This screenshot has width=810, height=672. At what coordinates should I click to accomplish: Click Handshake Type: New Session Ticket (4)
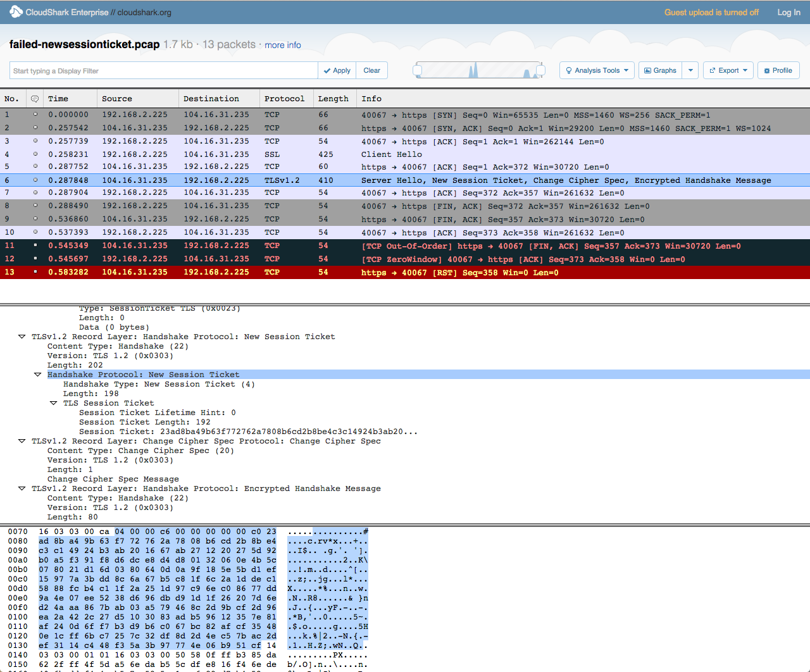pos(159,384)
